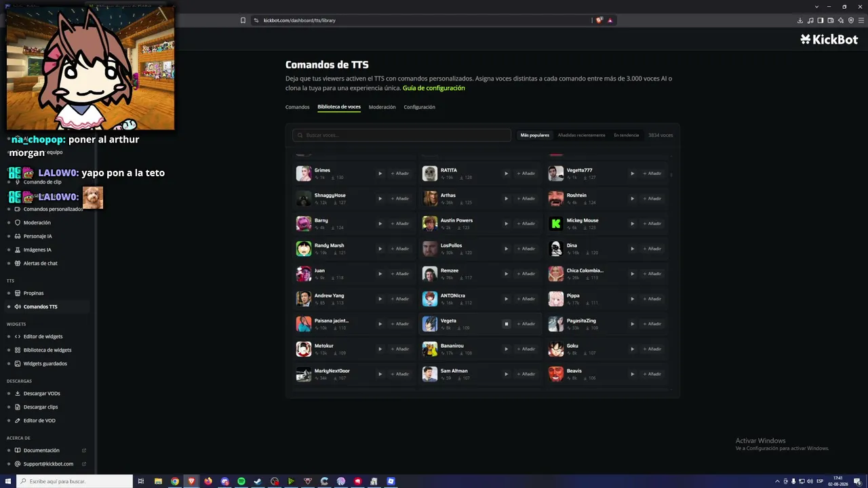Open Alertas de chat in sidebar
The height and width of the screenshot is (488, 868).
[45, 263]
